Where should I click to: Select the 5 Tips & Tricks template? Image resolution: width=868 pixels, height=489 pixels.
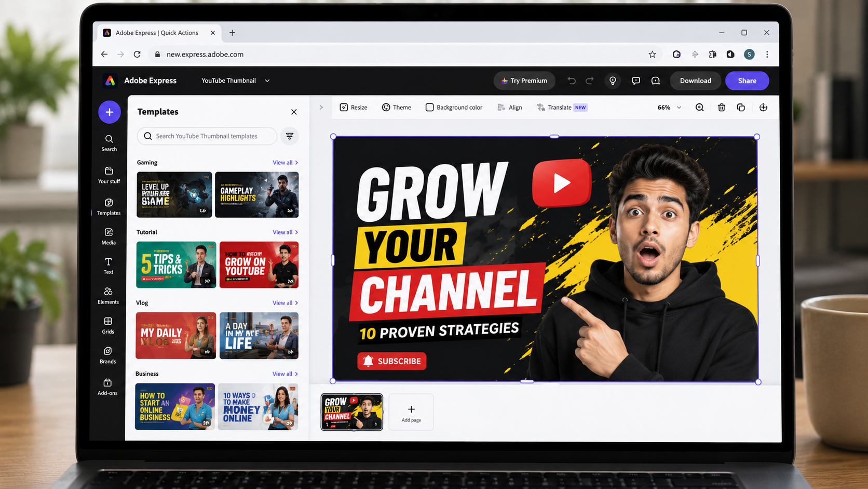(176, 265)
